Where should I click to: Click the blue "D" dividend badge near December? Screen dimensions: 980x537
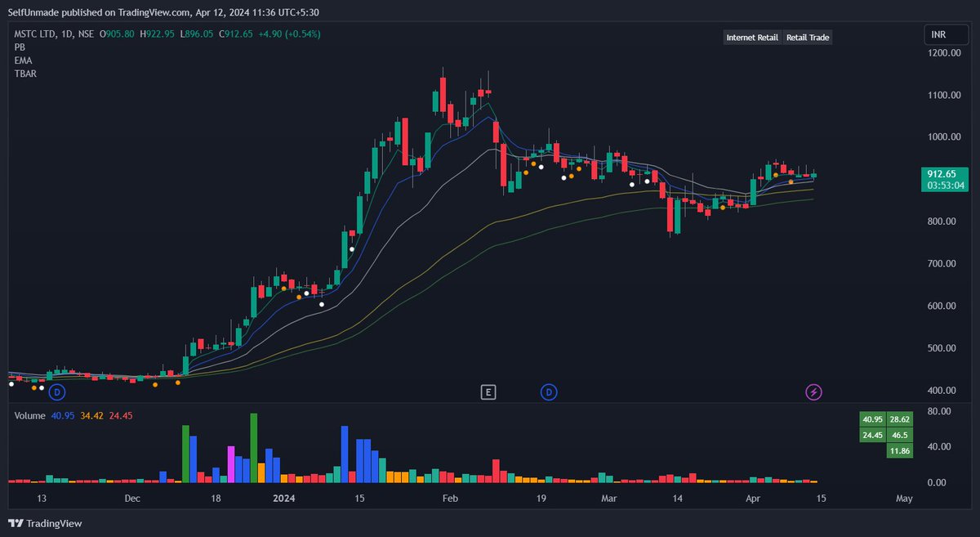tap(56, 392)
